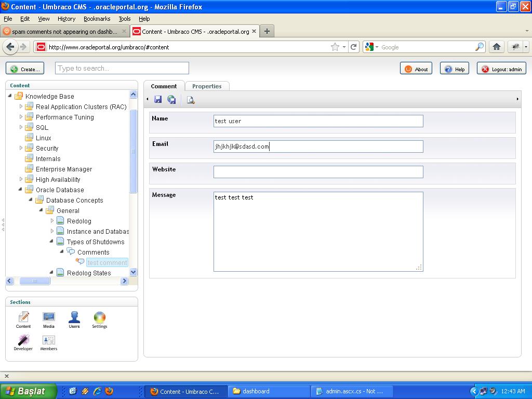The image size is (532, 399).
Task: Open admin.ascx.cs window in taskbar
Action: pyautogui.click(x=352, y=391)
